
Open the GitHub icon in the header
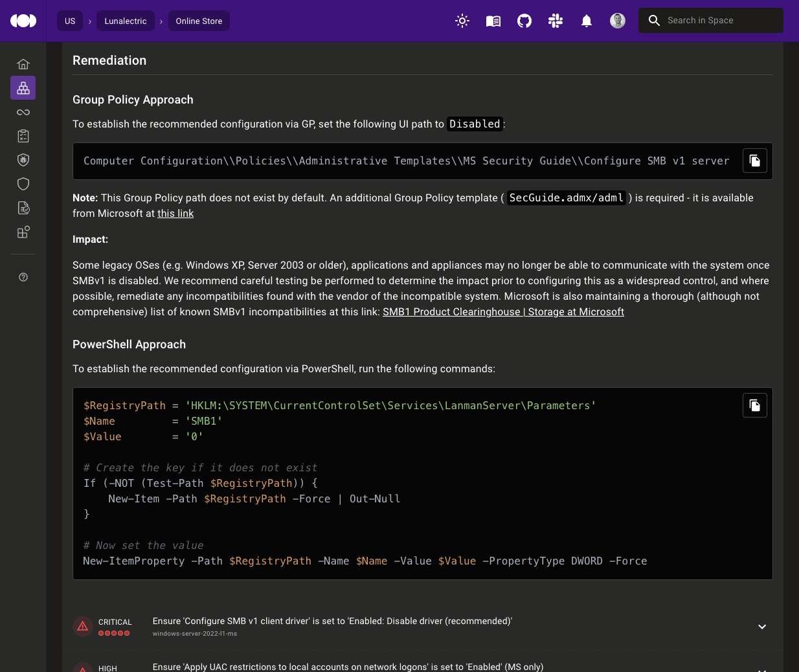coord(524,21)
